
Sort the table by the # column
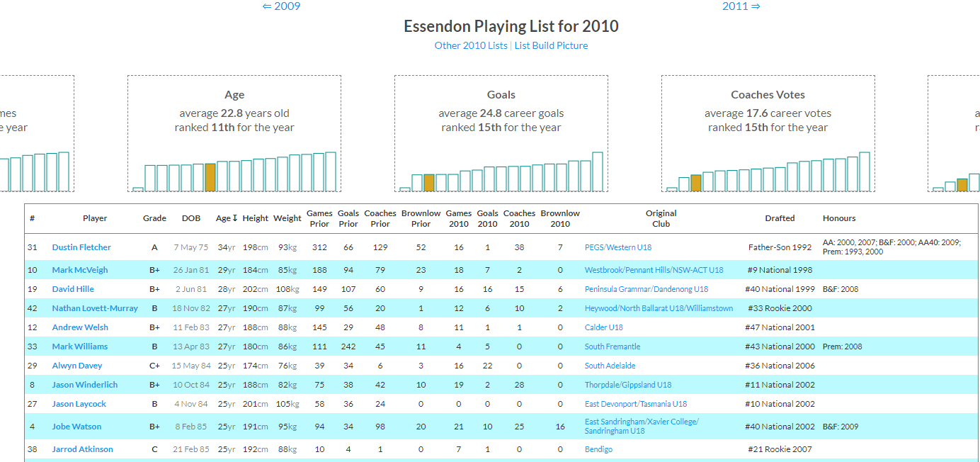pos(32,218)
